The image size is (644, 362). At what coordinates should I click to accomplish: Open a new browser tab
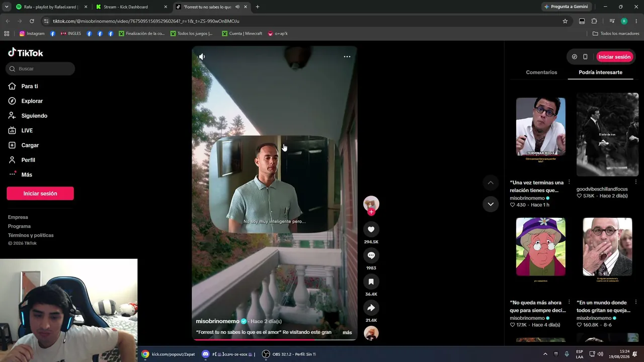point(258,7)
